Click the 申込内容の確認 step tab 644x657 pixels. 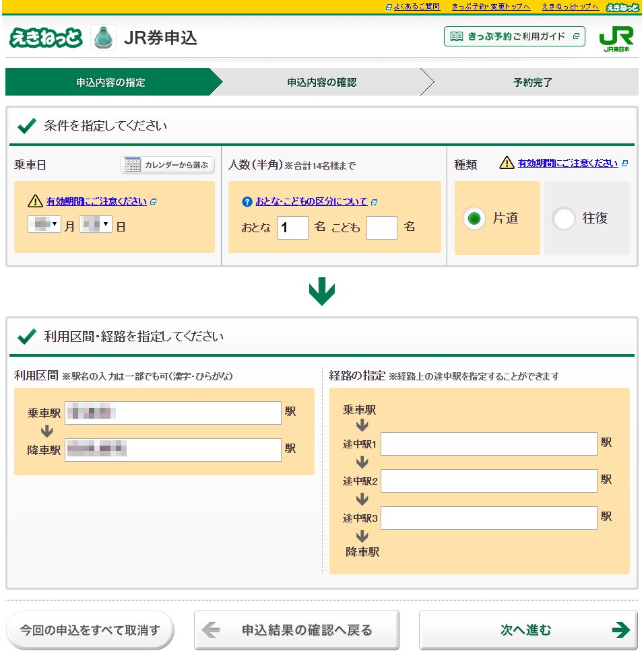pyautogui.click(x=321, y=82)
